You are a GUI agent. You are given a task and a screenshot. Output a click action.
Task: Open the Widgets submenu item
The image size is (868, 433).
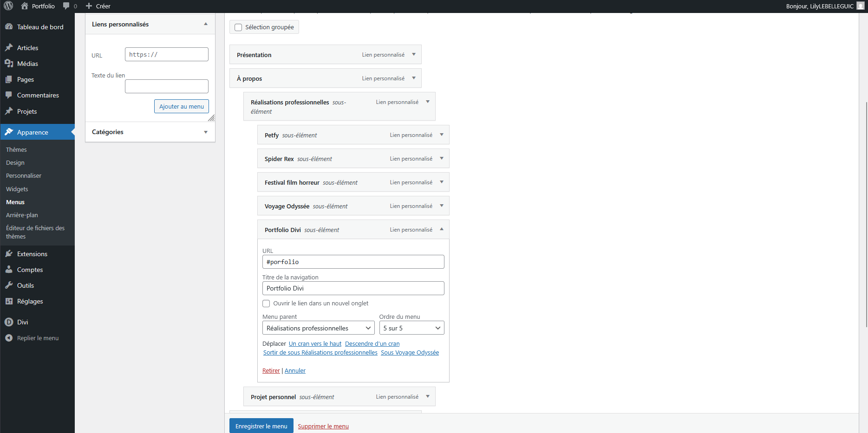17,189
